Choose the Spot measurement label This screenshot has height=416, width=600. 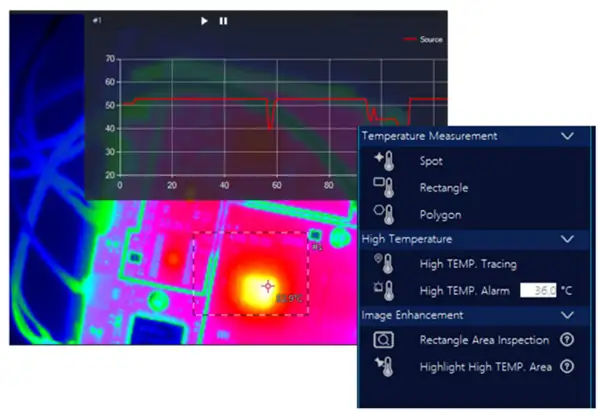[431, 161]
